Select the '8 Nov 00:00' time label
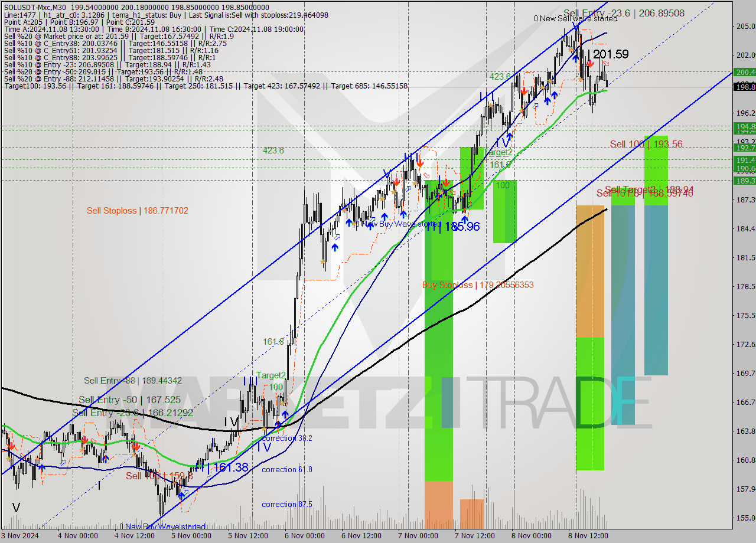Image resolution: width=756 pixels, height=543 pixels. tap(531, 536)
